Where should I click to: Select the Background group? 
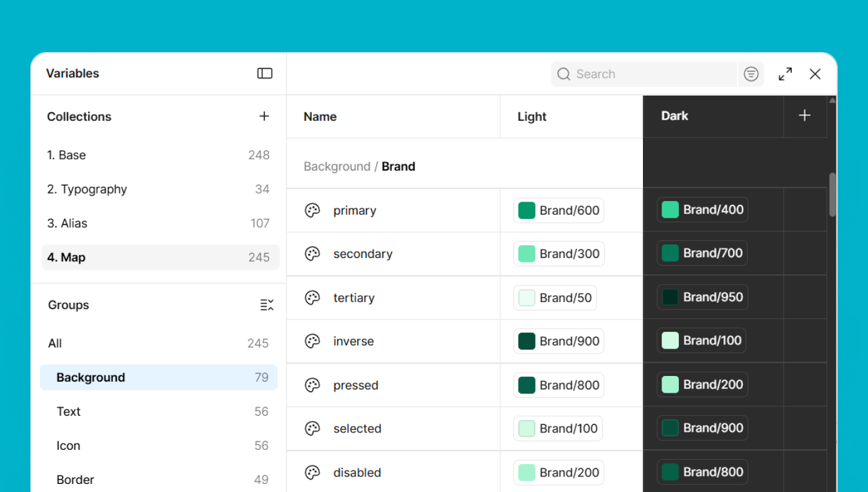[159, 377]
